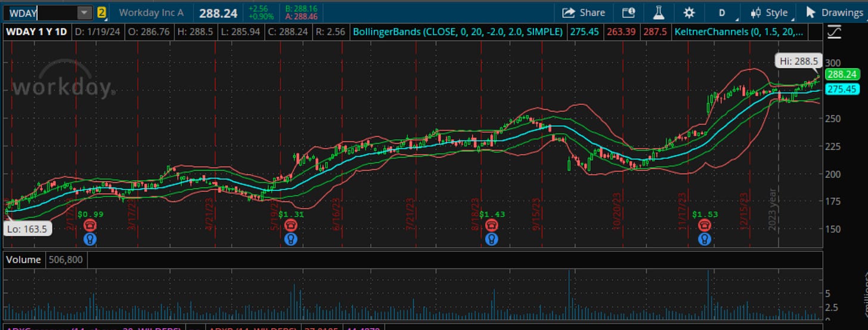This screenshot has height=330, width=868.
Task: Click the range value R: 2.56
Action: (331, 31)
